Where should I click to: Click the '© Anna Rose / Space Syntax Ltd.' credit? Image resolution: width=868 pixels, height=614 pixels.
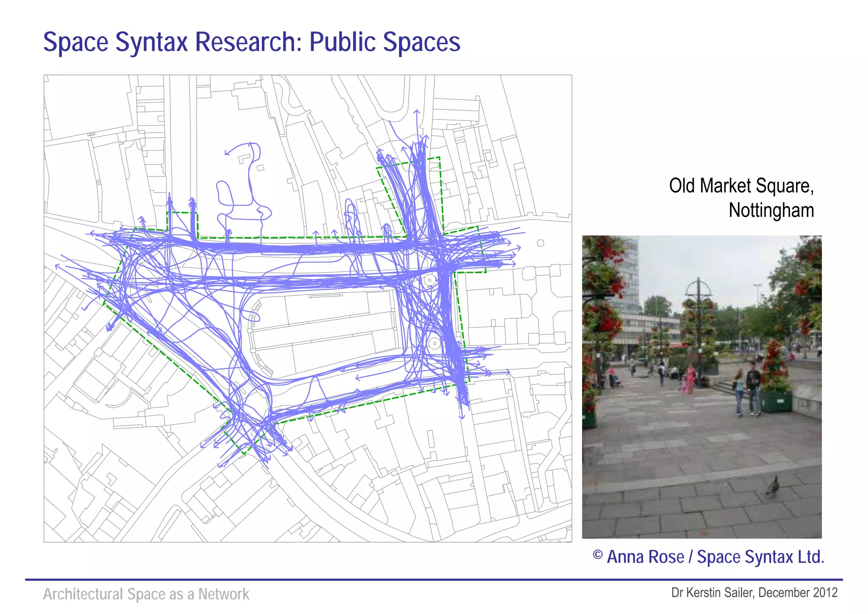point(709,557)
